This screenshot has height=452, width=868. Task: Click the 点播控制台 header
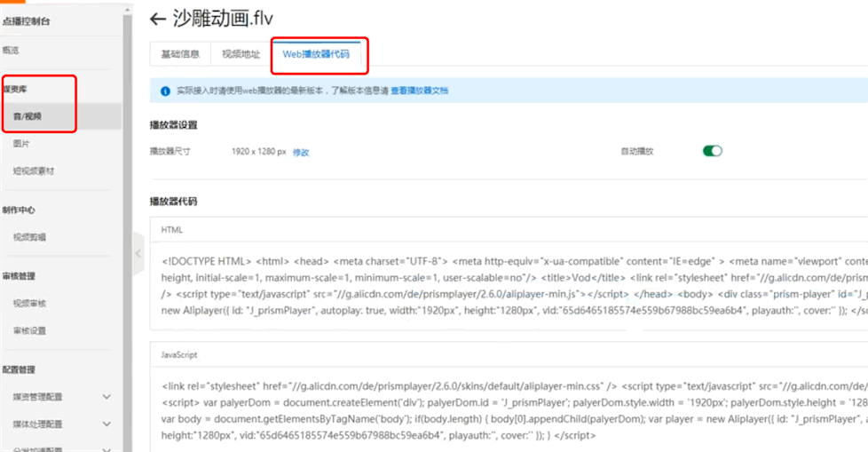(26, 21)
